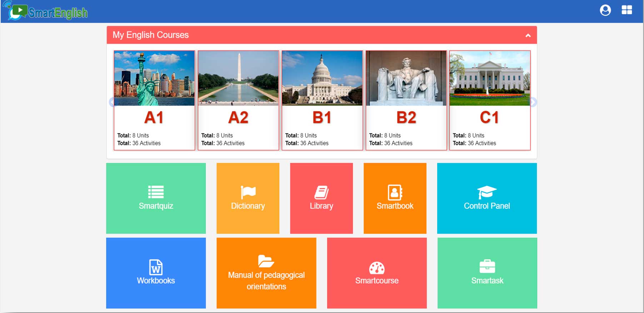Click the Smartcourse gauge icon
The height and width of the screenshot is (313, 644).
tap(377, 268)
